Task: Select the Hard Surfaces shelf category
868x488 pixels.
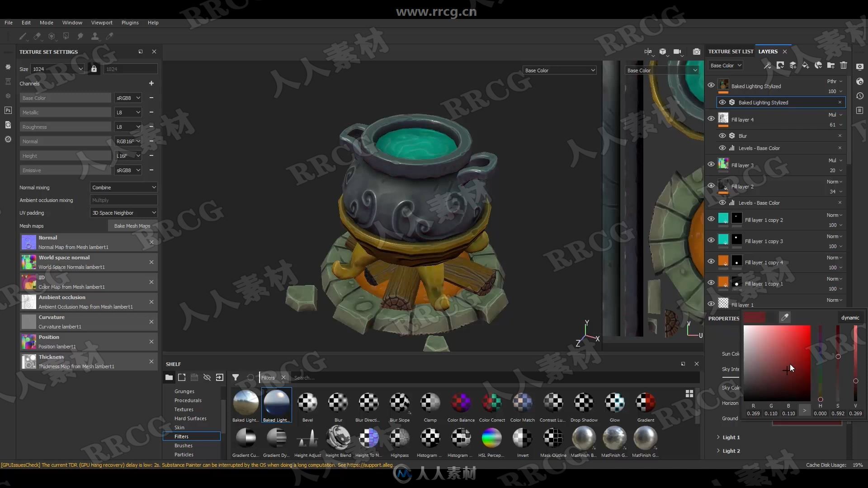Action: click(190, 418)
